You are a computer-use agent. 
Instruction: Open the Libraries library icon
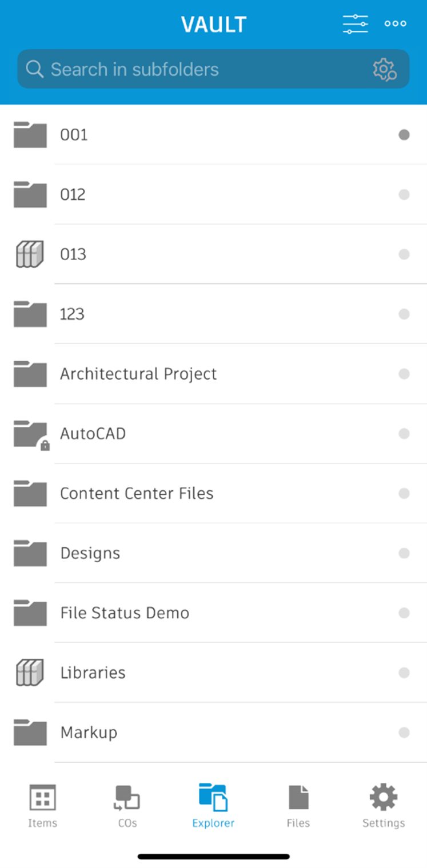(30, 673)
